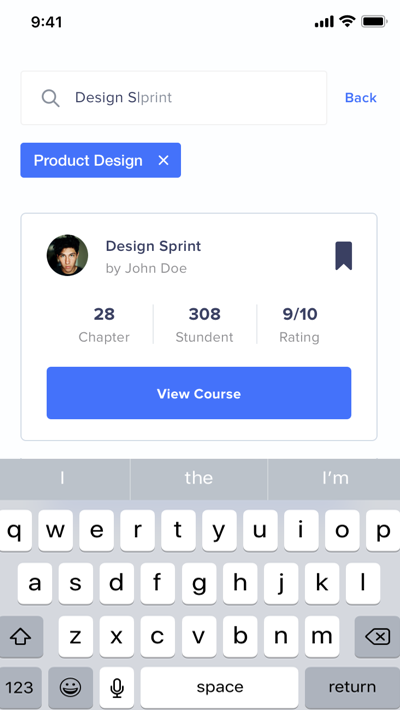
Task: Open the Design Sprint course title
Action: (153, 246)
